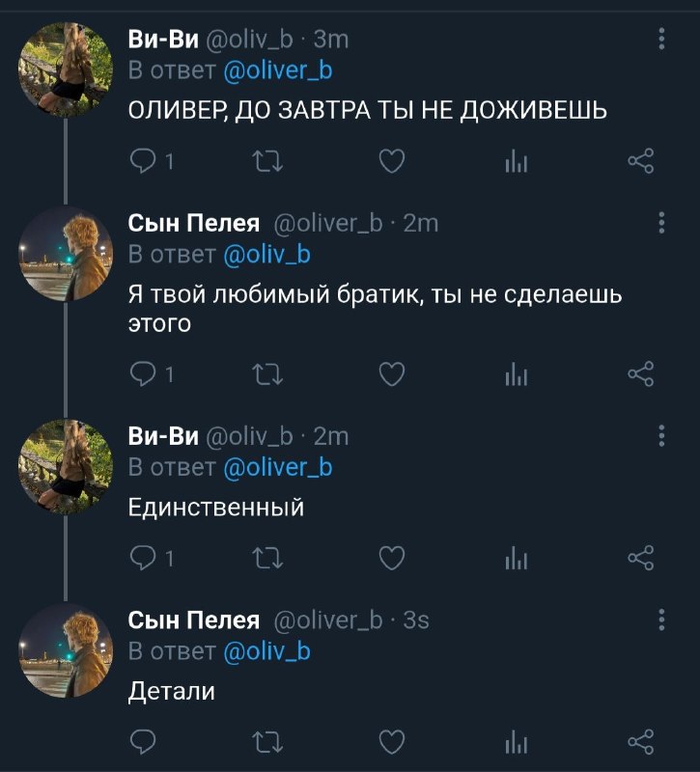Image resolution: width=700 pixels, height=772 pixels.
Task: Open more options for 'Я твой любимый братик' tweet
Action: point(661,223)
